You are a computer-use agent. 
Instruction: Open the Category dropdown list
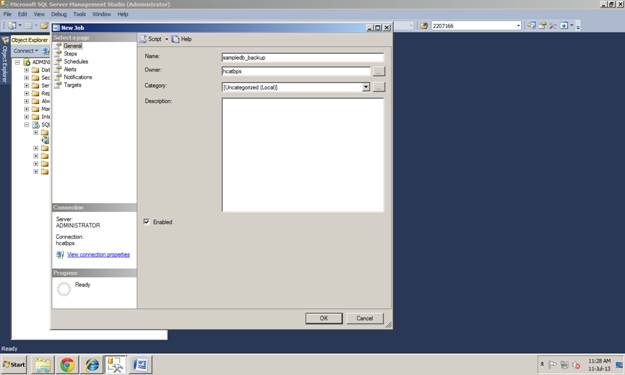(x=366, y=87)
